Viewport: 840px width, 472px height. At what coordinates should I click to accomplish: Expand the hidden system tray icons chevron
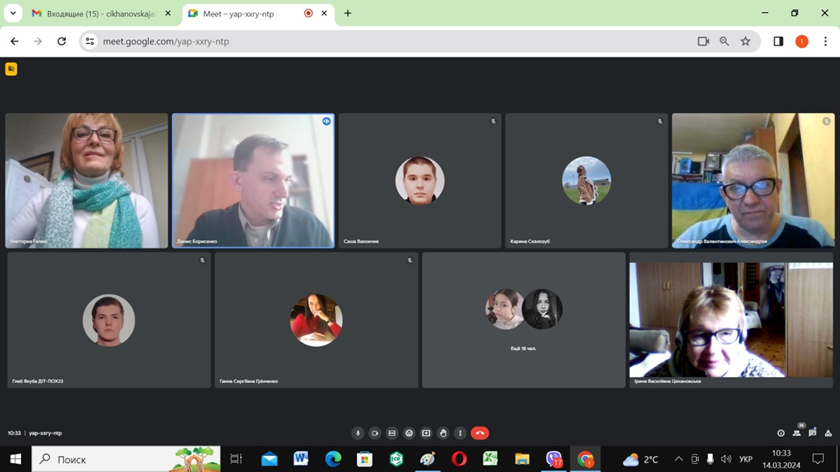pos(679,459)
